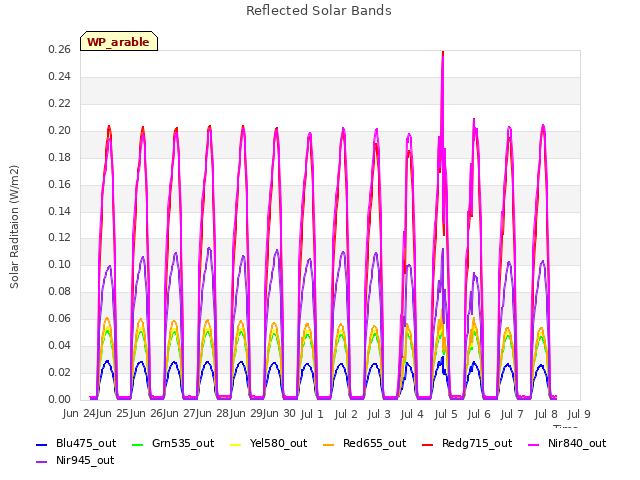Click the 0.10 y-axis tick label
Image resolution: width=640 pixels, height=480 pixels.
coord(59,264)
